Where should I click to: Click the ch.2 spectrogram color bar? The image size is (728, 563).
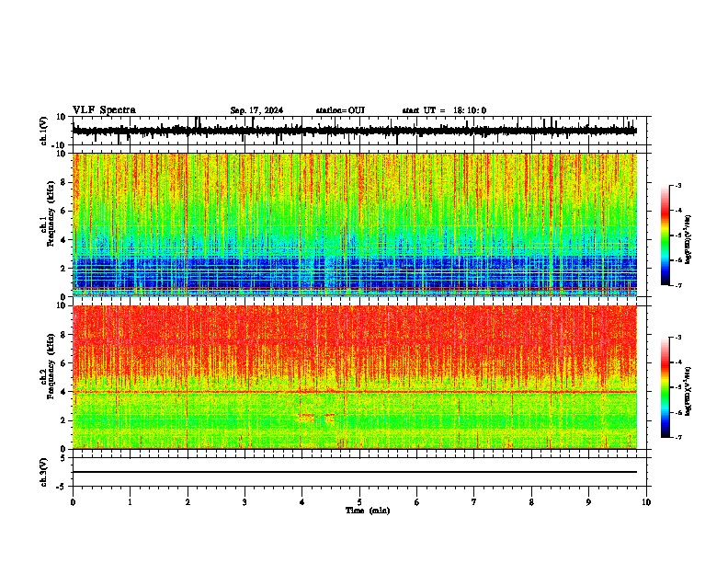tap(665, 387)
